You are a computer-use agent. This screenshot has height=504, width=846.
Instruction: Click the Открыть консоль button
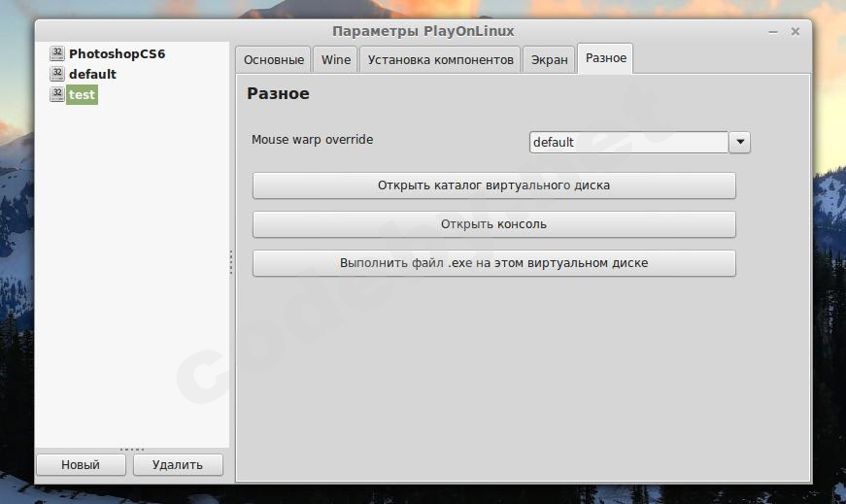tap(493, 224)
